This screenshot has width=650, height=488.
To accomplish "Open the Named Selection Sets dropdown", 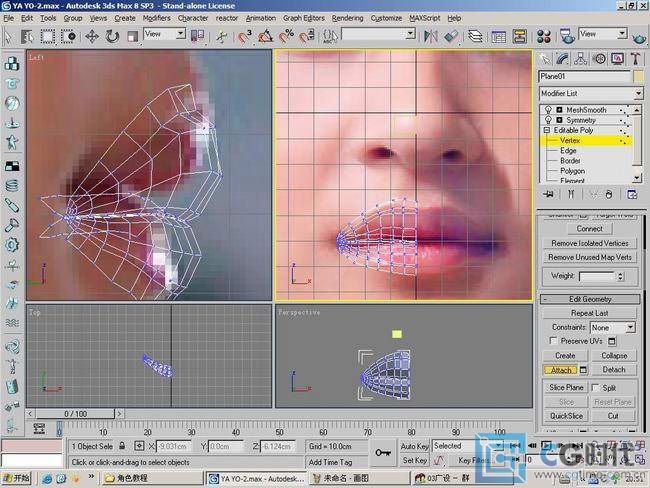I will 378,34.
